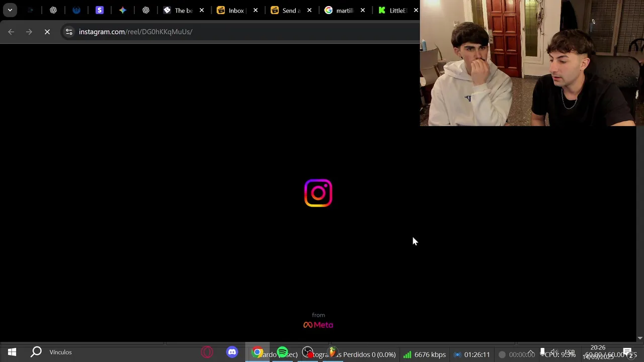Go forward to the next page
Image resolution: width=644 pixels, height=362 pixels.
[29, 32]
